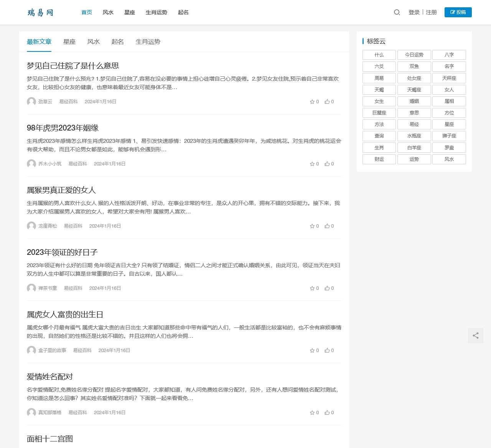Star the article 梦见自己住院了是什么意思
Image resolution: width=491 pixels, height=448 pixels.
click(312, 101)
